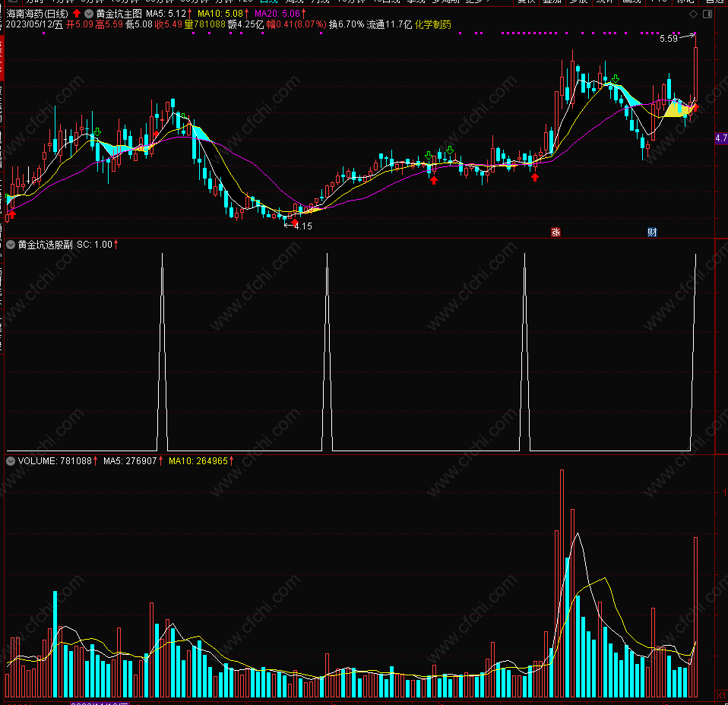Select the MA10: 5.08 label in main chart
The width and height of the screenshot is (728, 705).
point(220,14)
